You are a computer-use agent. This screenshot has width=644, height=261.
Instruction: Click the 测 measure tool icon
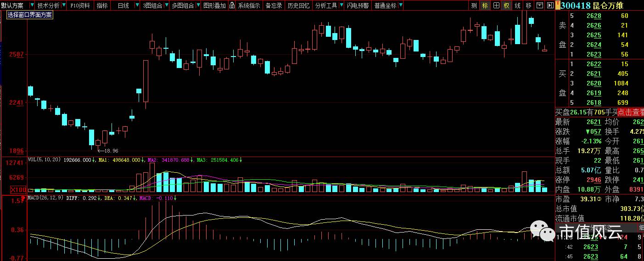point(474,6)
